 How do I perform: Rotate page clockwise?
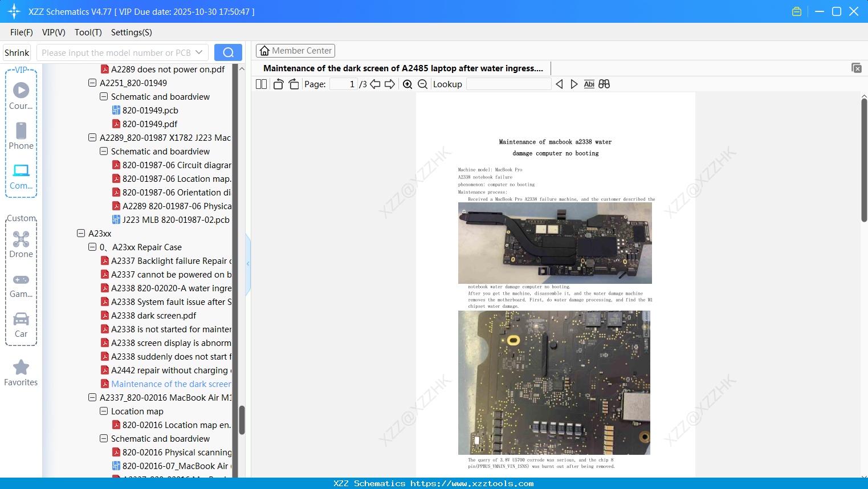point(294,84)
